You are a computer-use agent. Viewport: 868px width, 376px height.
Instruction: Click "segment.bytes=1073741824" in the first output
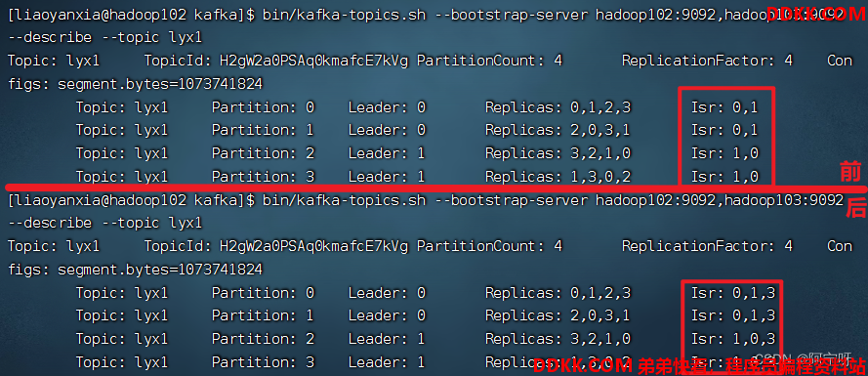[160, 84]
